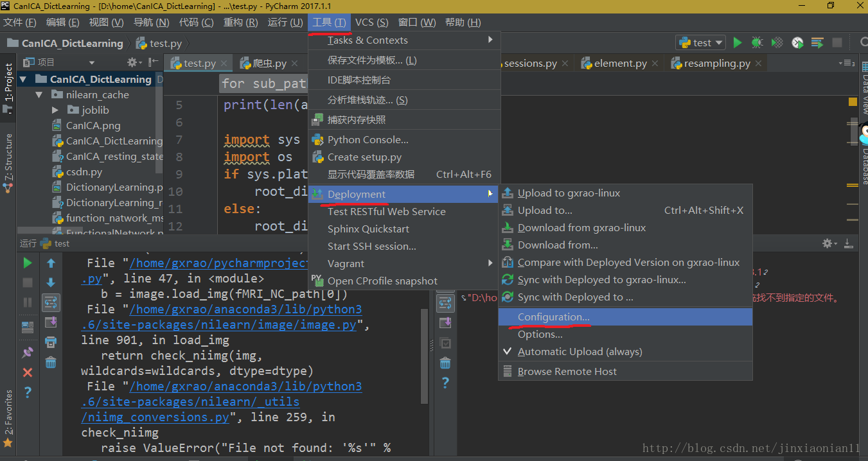The width and height of the screenshot is (868, 461).
Task: Open deployment Options... entry
Action: (625, 334)
